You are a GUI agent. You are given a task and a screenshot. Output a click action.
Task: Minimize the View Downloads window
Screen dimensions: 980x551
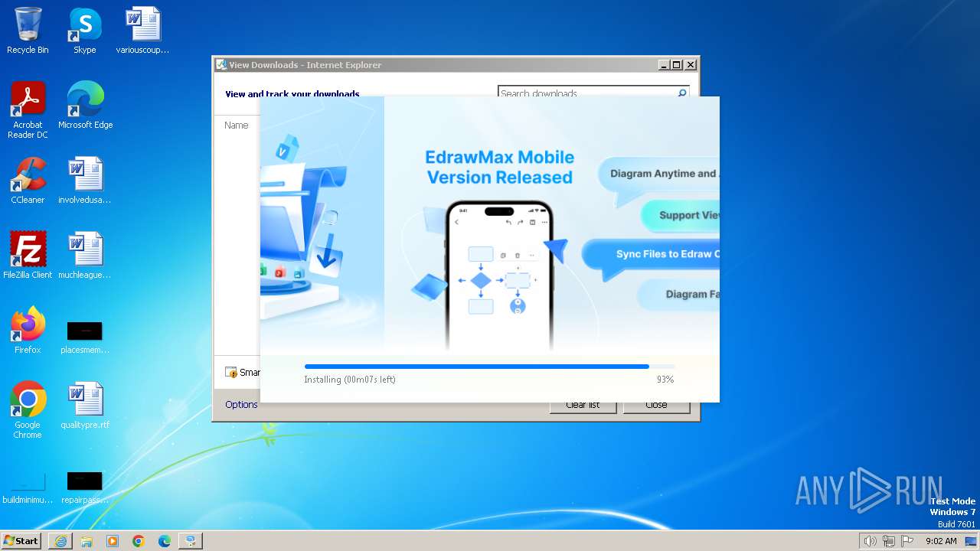(x=663, y=65)
